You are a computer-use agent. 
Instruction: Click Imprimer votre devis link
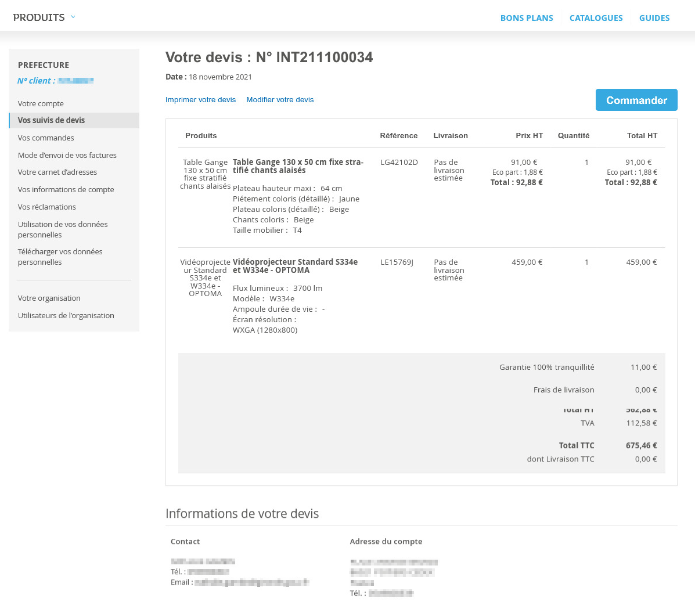coord(200,100)
